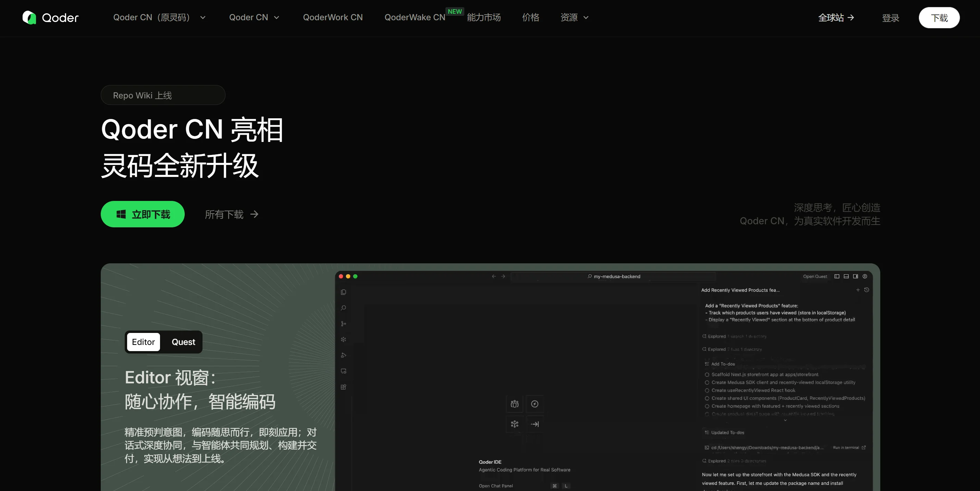Open the Run and Debug sidebar icon
The image size is (980, 491).
(344, 355)
